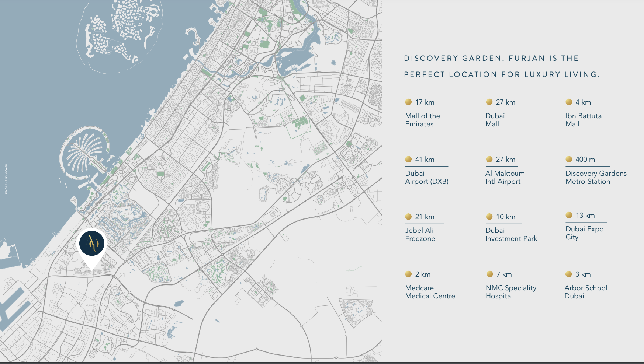
Task: Open Discovery Gardens Metro Station entry
Action: click(596, 177)
